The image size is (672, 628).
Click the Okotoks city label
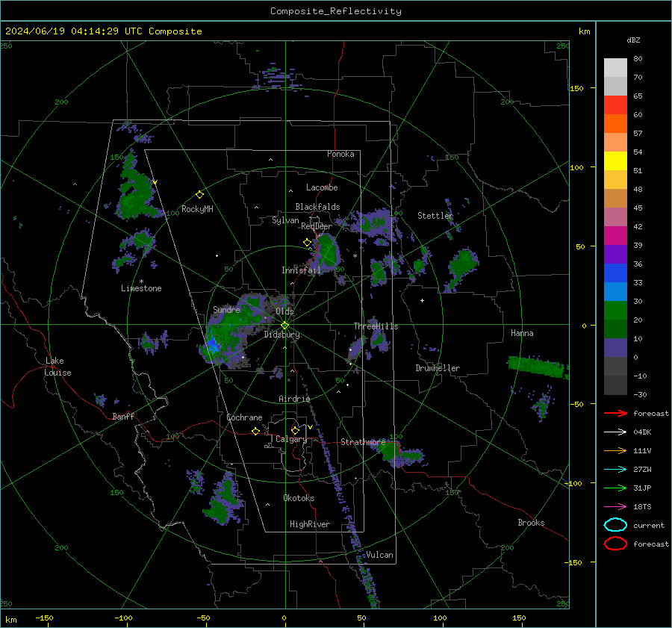[x=299, y=498]
